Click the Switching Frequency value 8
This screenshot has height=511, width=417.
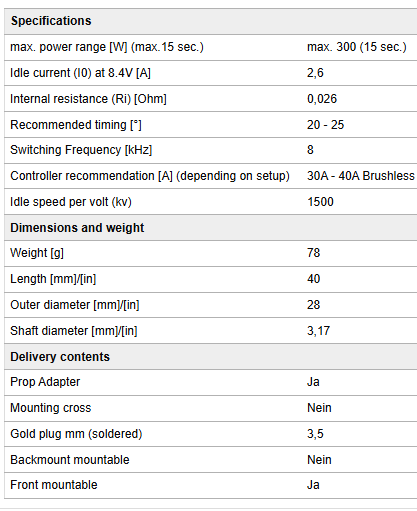(x=310, y=150)
